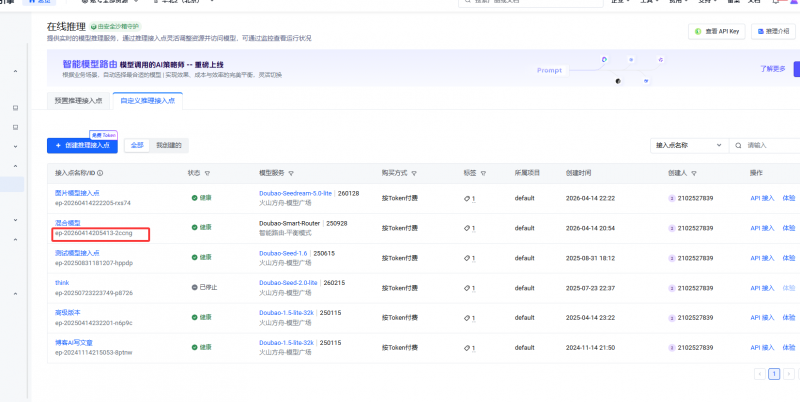Click the 标签 column filter icon
The height and width of the screenshot is (402, 800).
(485, 173)
